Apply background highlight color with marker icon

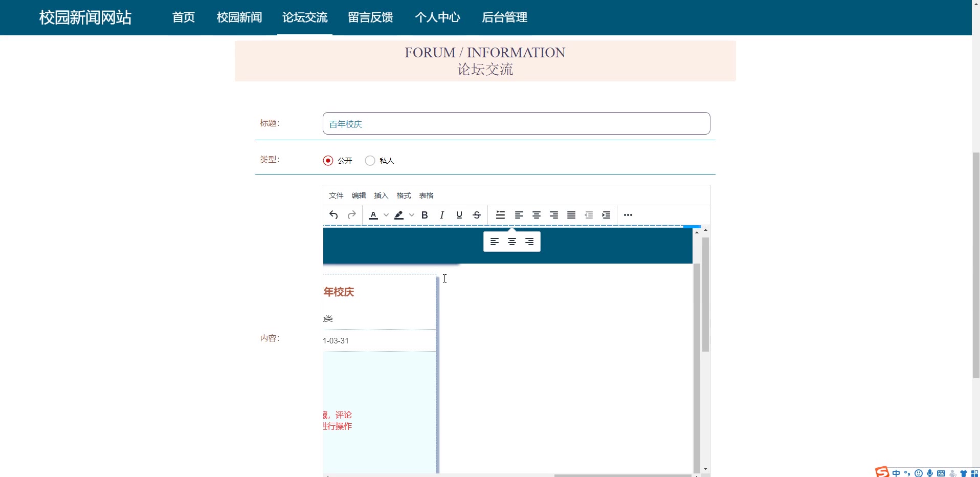point(399,215)
